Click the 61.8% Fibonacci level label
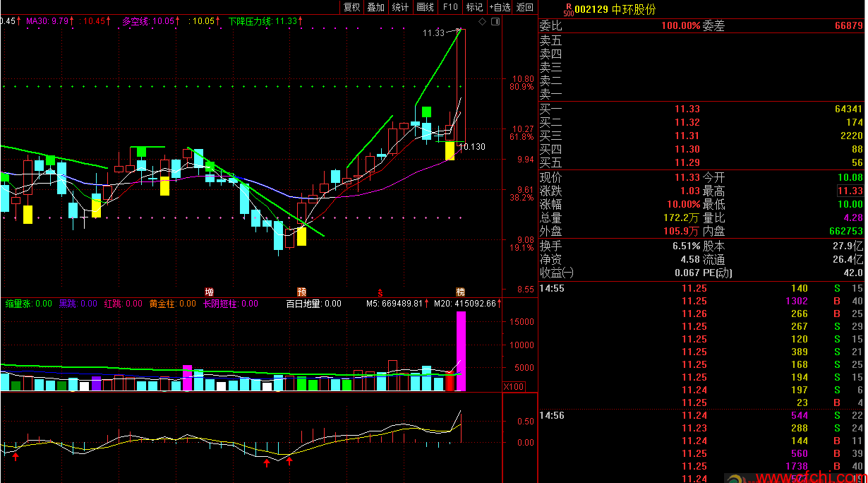The image size is (868, 483). point(521,136)
